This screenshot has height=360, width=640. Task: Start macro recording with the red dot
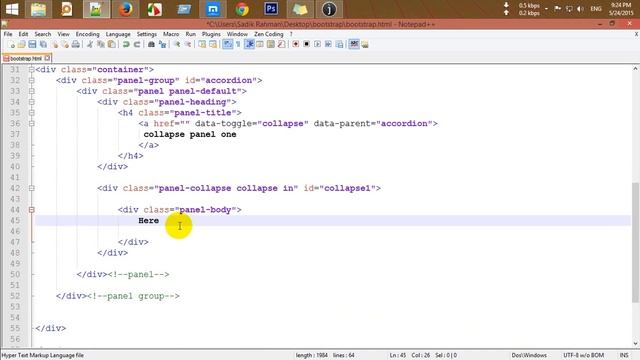pyautogui.click(x=296, y=44)
